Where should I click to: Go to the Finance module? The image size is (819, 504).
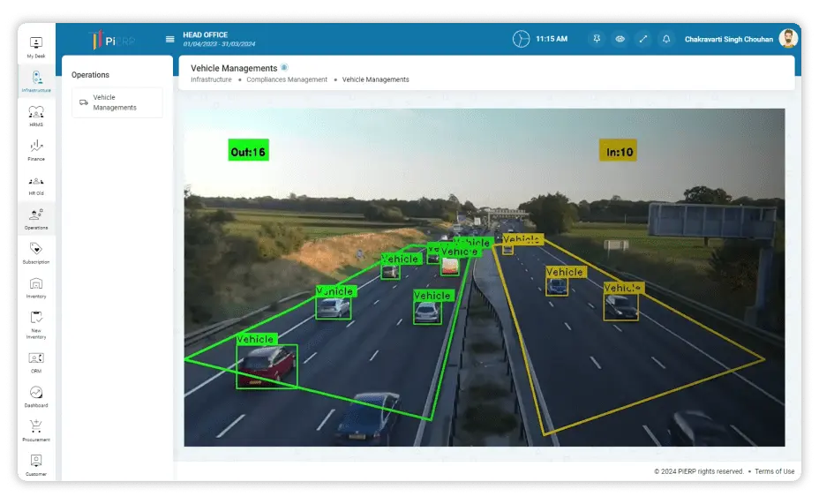[36, 150]
